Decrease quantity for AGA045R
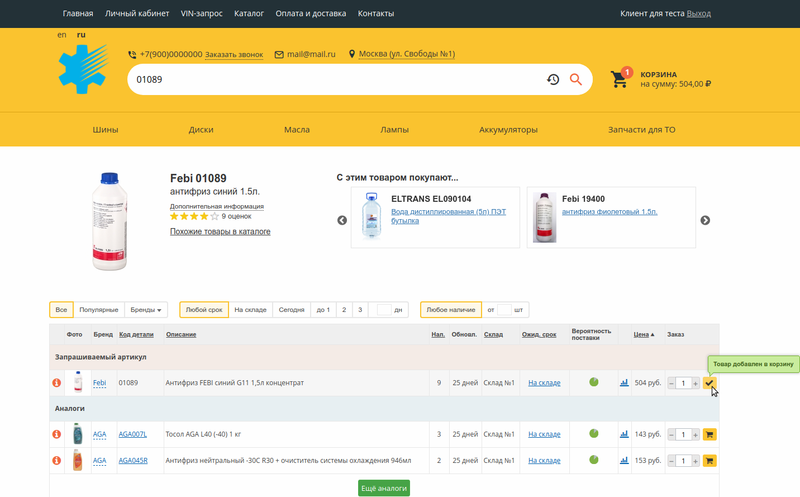 671,461
